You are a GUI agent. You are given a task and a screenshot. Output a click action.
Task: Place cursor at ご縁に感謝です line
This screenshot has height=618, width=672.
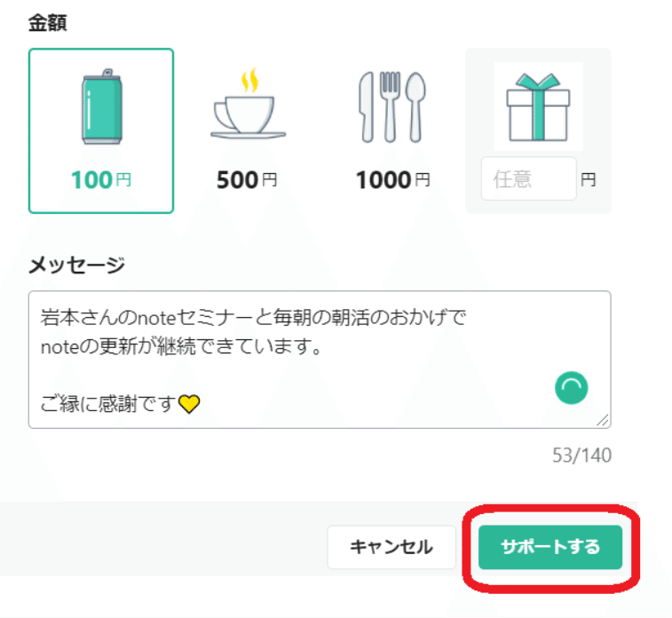click(109, 404)
